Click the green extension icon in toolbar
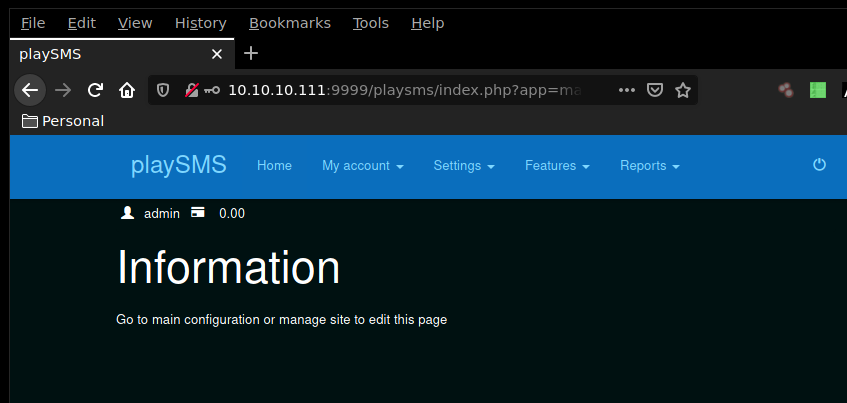This screenshot has width=847, height=403. pos(818,90)
